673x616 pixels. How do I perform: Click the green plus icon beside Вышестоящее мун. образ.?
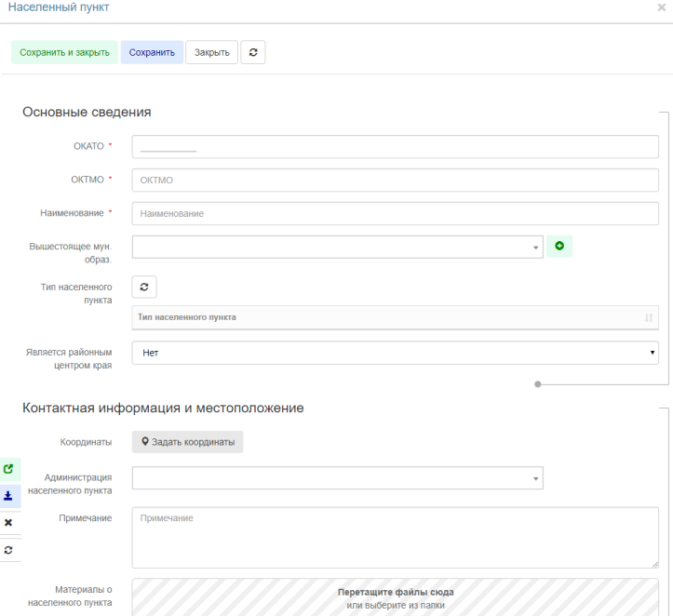(559, 247)
